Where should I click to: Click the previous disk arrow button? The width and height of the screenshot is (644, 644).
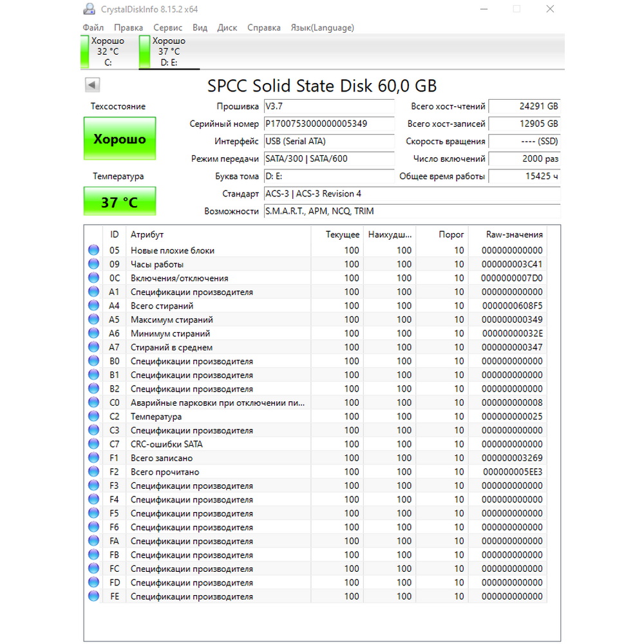[x=92, y=85]
